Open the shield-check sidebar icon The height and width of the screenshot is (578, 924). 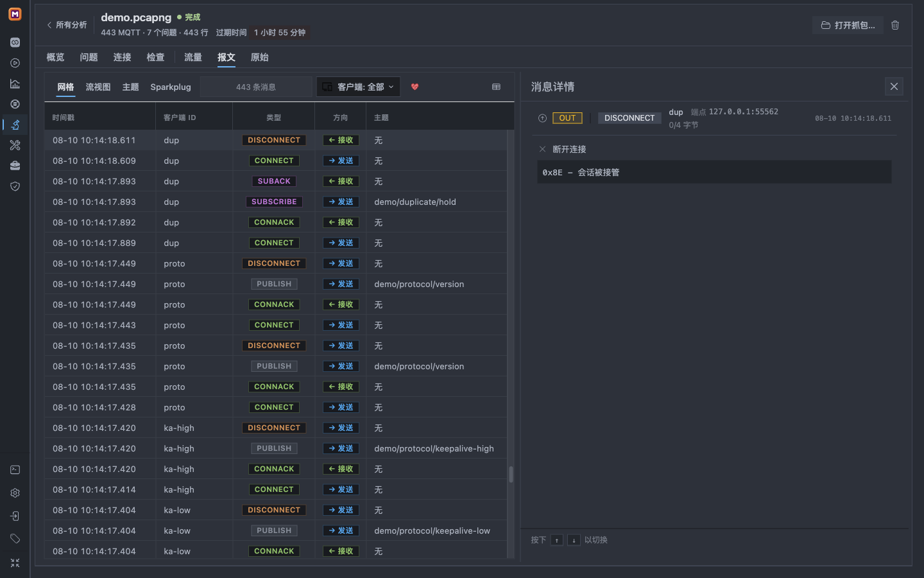15,186
